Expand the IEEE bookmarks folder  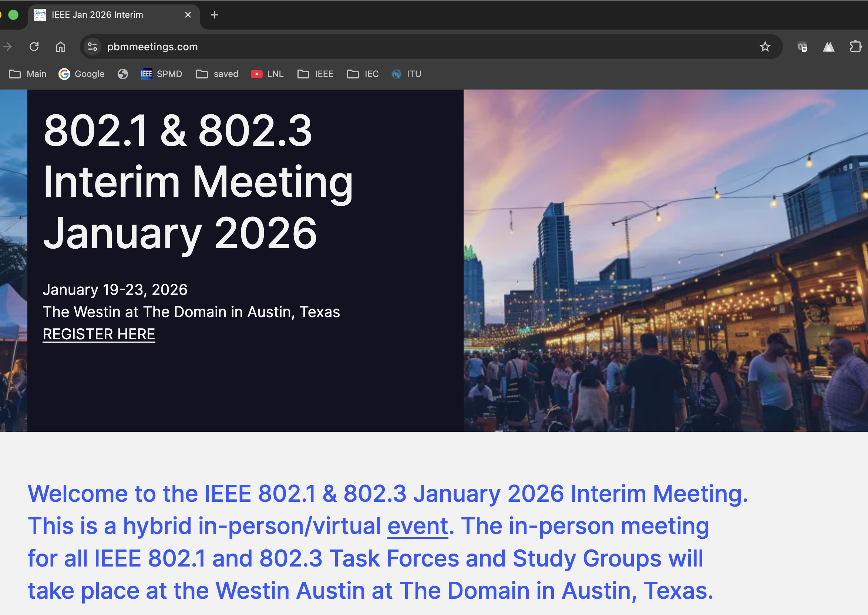[x=315, y=74]
